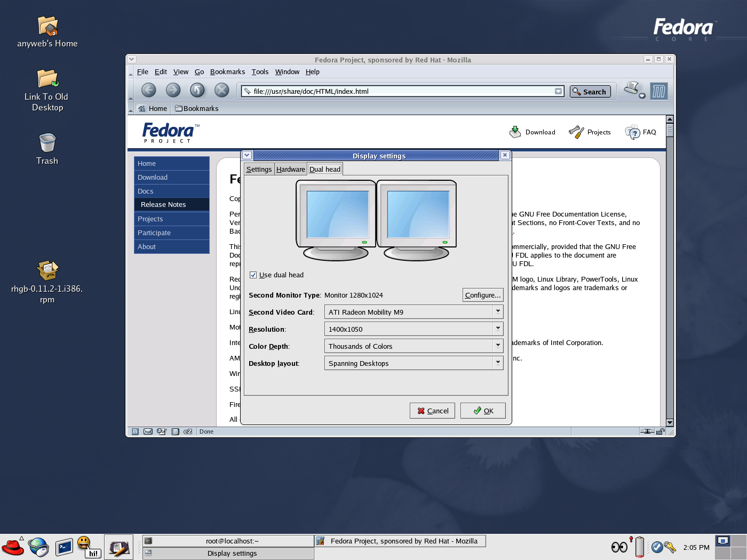747x560 pixels.
Task: Open Navigator component icon in Mozilla status bar
Action: (135, 431)
